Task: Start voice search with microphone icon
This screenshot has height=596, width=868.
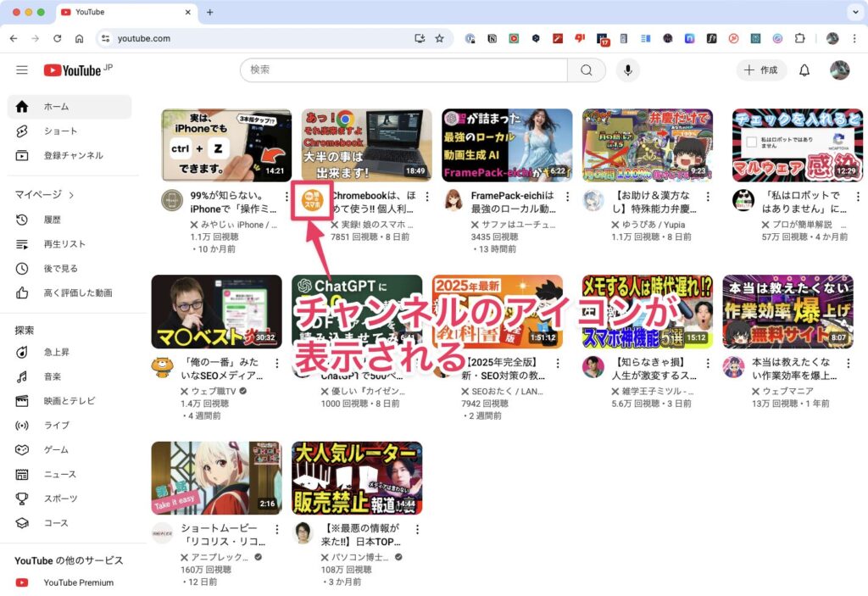Action: (628, 70)
